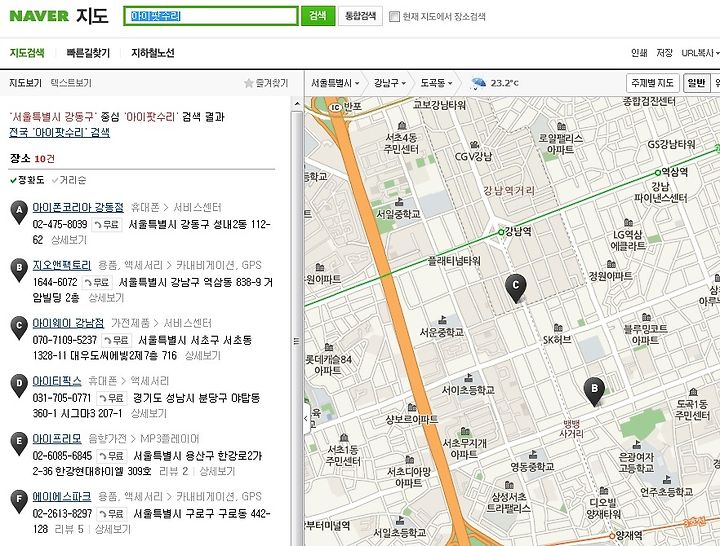Viewport: 720px width, 546px height.
Task: Click 무료 call button for 아이프리모
Action: click(x=112, y=456)
